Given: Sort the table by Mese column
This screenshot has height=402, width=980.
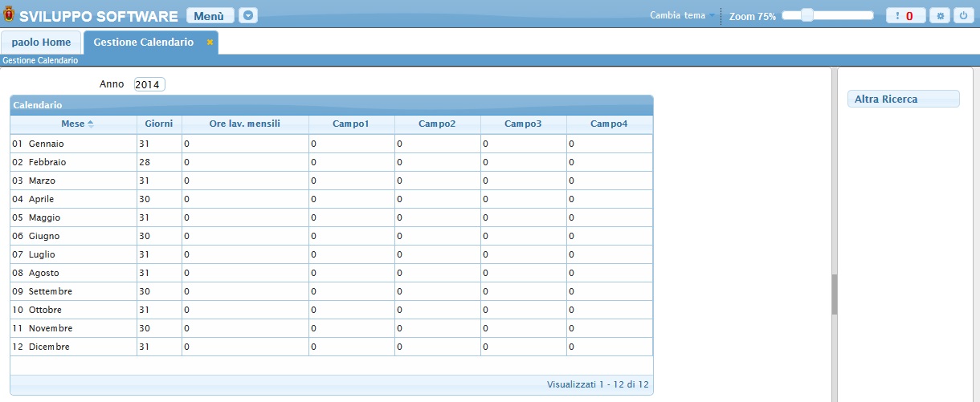Looking at the screenshot, I should (73, 124).
